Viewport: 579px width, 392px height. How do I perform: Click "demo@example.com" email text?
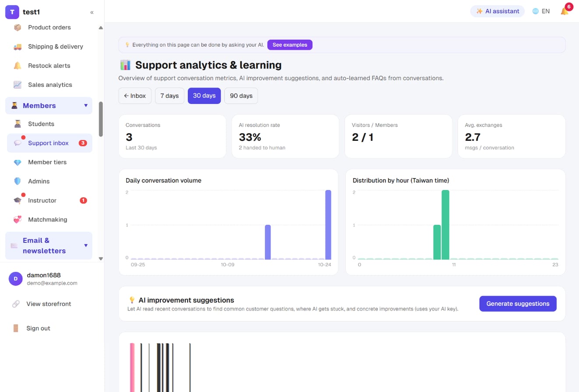[x=52, y=283]
